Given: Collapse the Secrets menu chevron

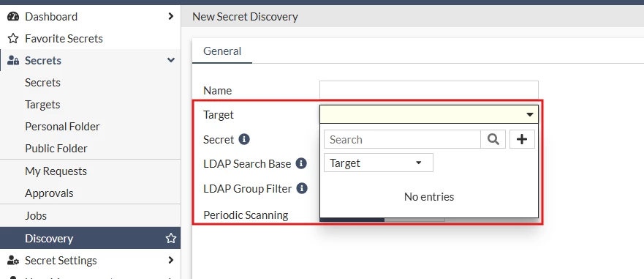Looking at the screenshot, I should [x=171, y=61].
